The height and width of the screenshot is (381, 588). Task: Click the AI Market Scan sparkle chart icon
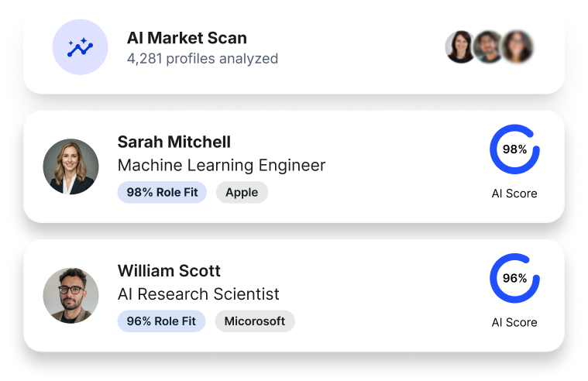(x=81, y=47)
